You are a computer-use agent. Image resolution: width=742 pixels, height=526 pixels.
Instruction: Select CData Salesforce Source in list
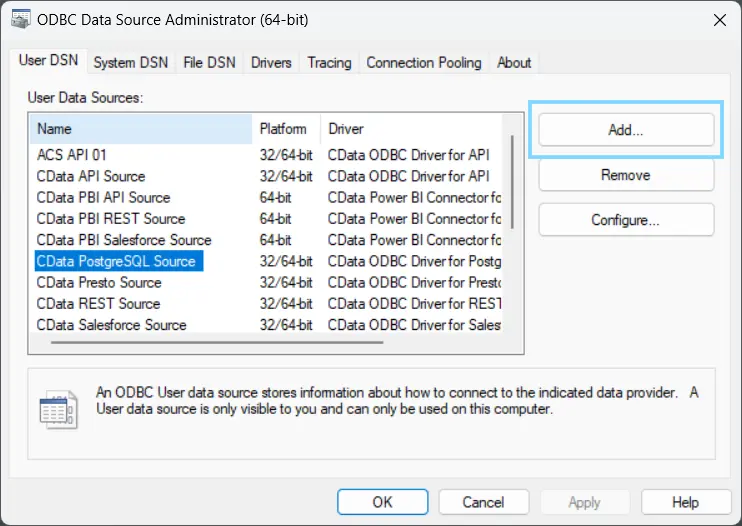click(x=111, y=325)
